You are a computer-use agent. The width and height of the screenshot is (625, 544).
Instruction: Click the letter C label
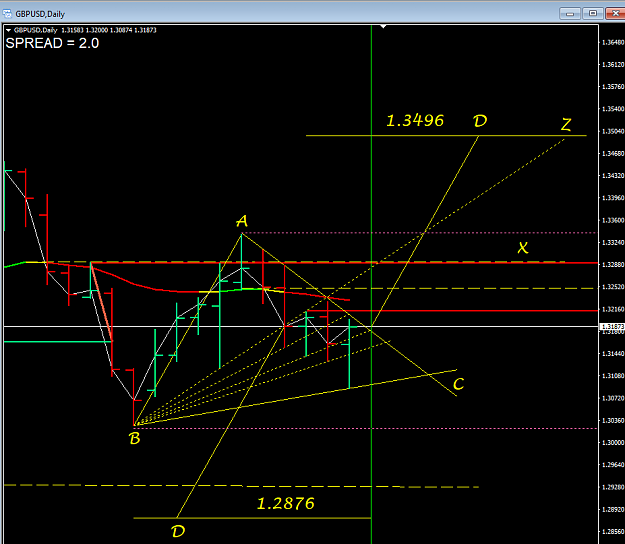[x=458, y=384]
